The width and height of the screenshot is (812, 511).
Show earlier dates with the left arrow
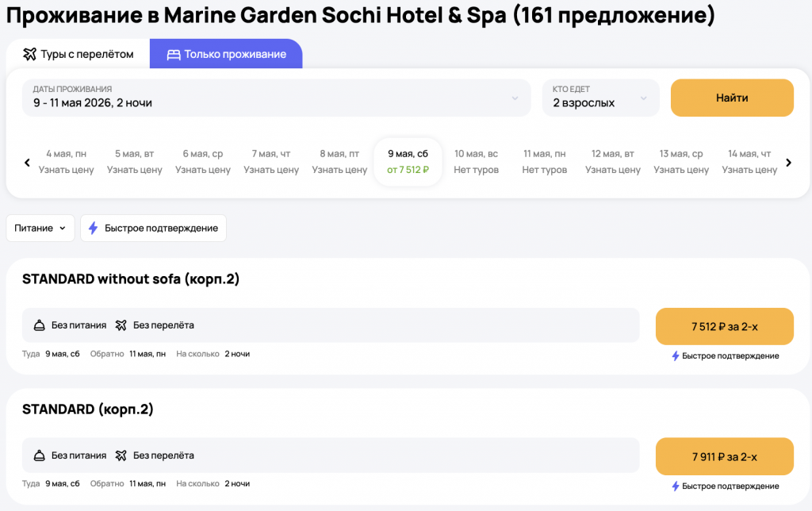(27, 163)
